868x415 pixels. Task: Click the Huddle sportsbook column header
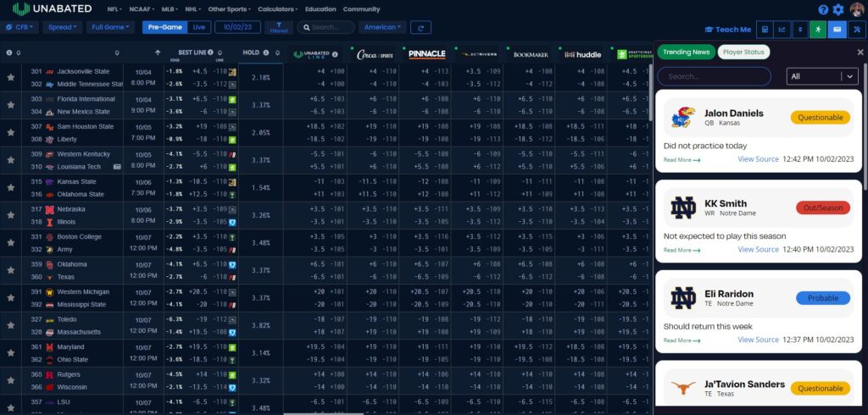tap(583, 54)
